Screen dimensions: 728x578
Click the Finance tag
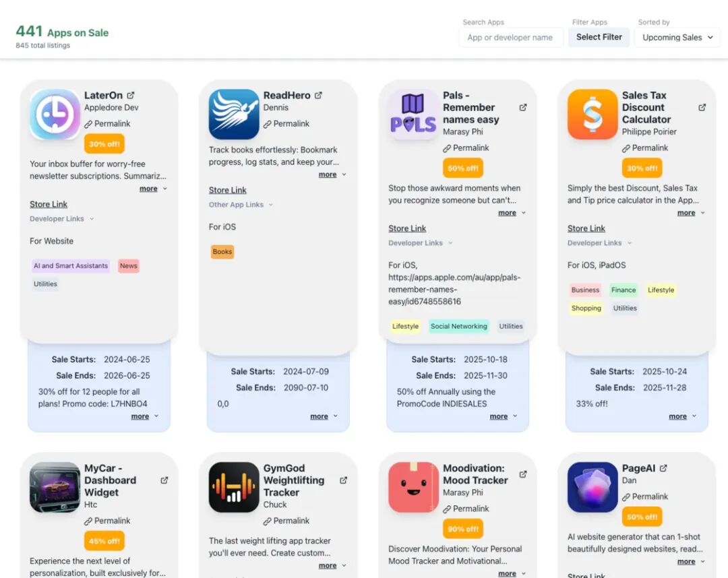click(x=624, y=290)
